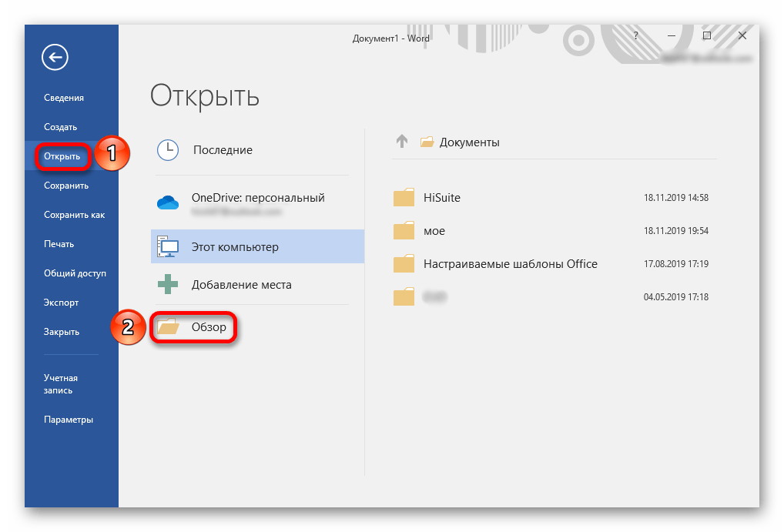This screenshot has height=532, width=784.
Task: Select Последние documents location
Action: [223, 150]
